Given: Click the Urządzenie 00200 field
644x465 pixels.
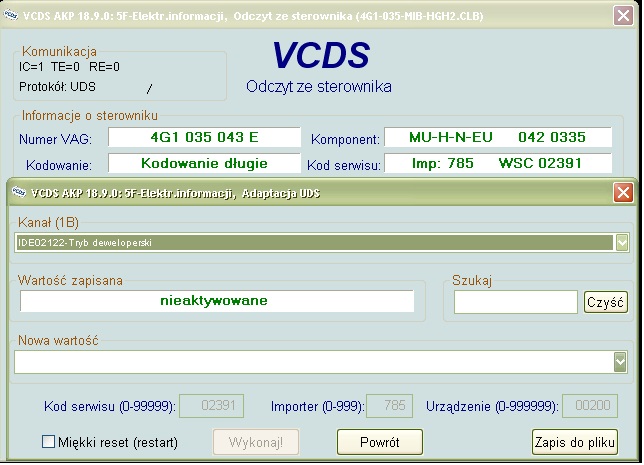Looking at the screenshot, I should pos(590,406).
